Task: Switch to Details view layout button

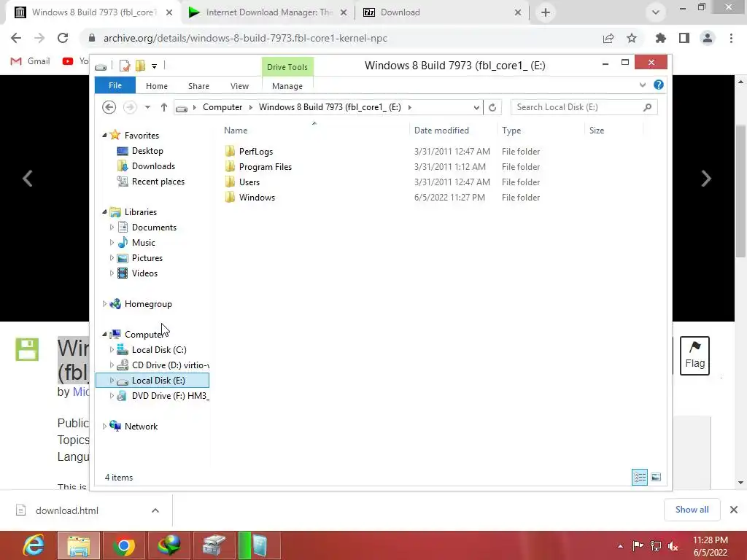Action: tap(639, 477)
